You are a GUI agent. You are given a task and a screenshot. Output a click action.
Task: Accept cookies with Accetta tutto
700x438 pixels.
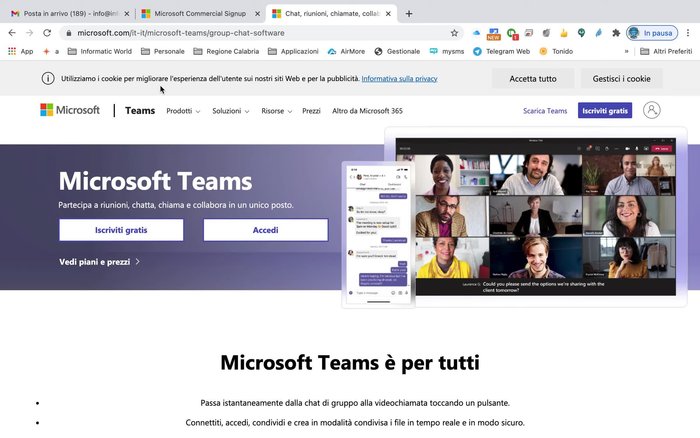click(x=533, y=79)
